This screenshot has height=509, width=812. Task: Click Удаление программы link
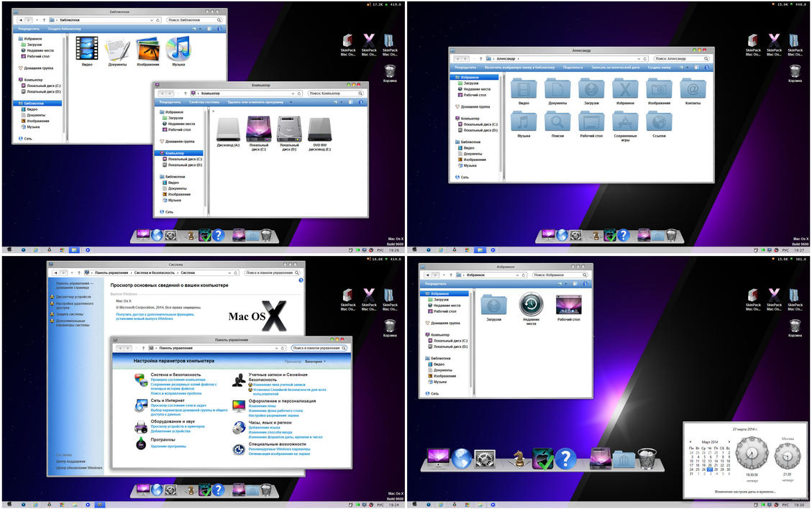click(x=169, y=446)
